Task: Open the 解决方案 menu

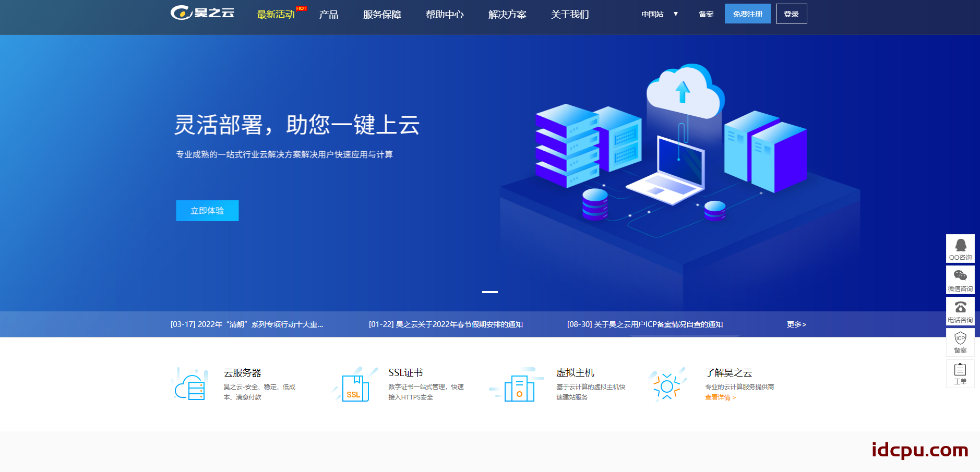Action: pos(507,15)
